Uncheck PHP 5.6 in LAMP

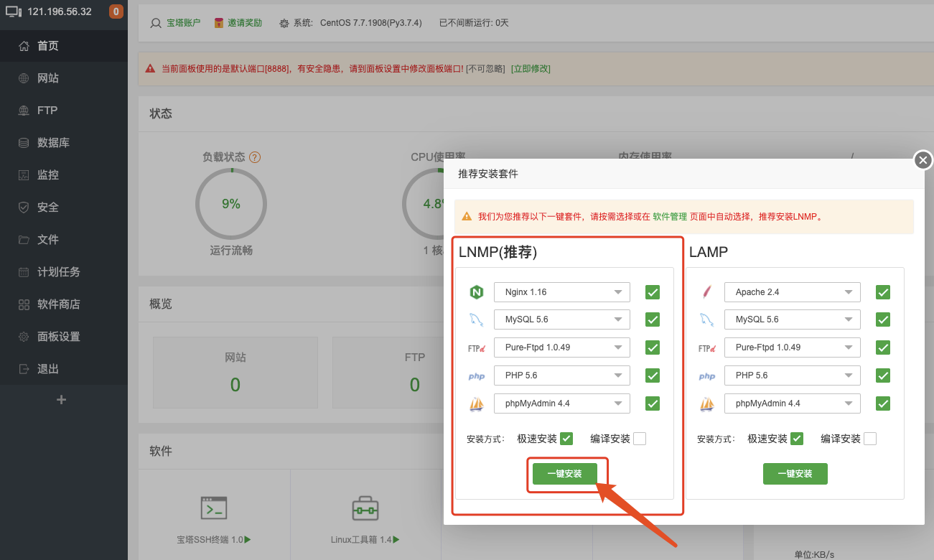point(883,375)
